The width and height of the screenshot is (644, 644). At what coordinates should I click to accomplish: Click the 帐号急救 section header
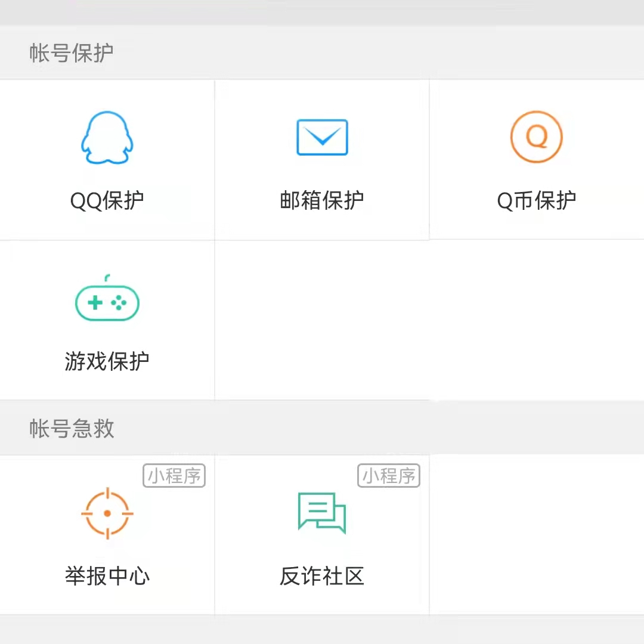tap(72, 428)
